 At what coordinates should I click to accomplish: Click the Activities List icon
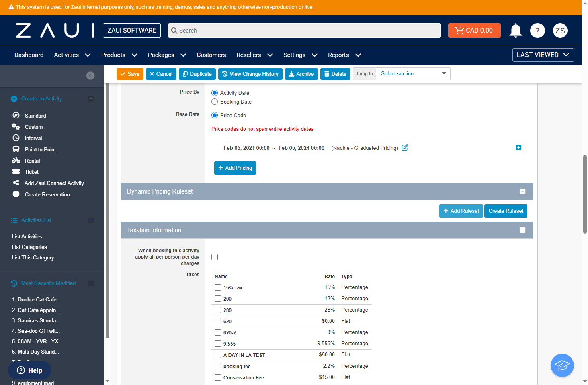coord(14,220)
